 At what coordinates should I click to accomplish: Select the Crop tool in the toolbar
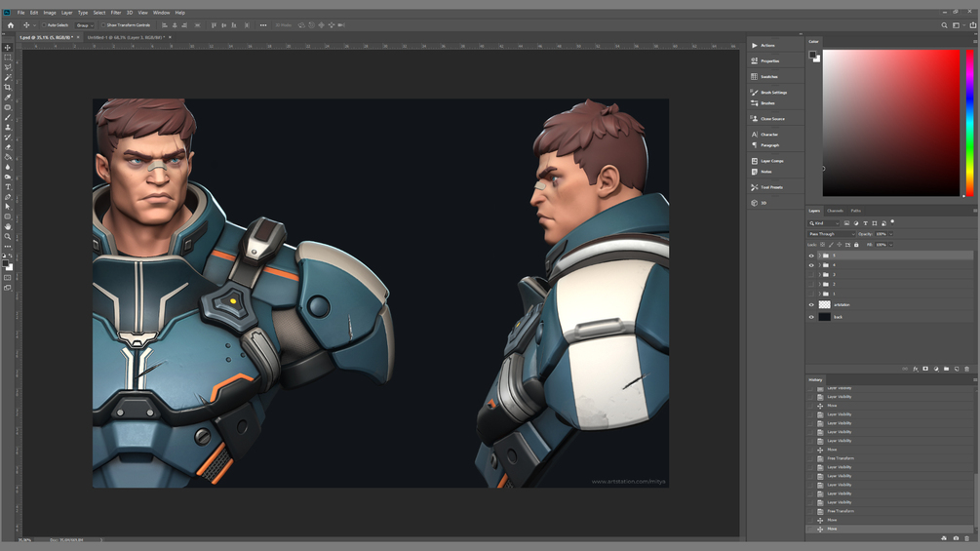point(8,87)
